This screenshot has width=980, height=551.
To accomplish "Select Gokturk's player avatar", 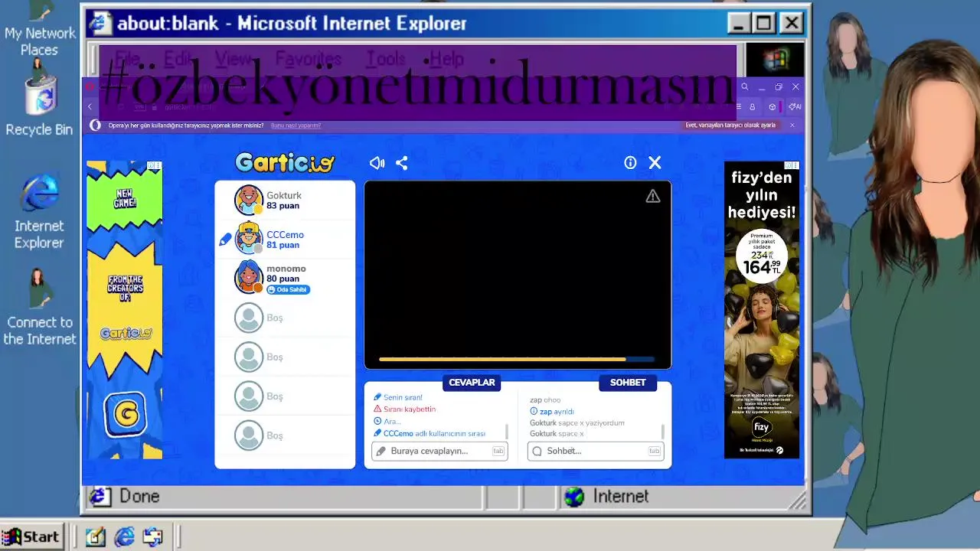I will [x=249, y=201].
